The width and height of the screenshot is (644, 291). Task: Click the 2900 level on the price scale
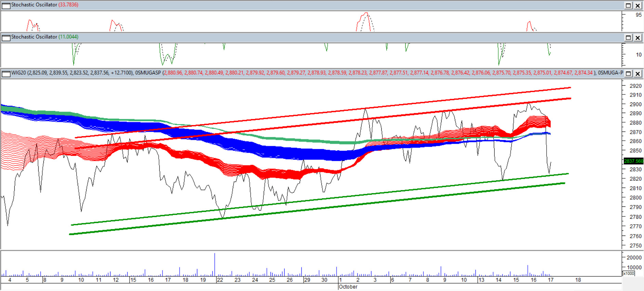(x=635, y=104)
